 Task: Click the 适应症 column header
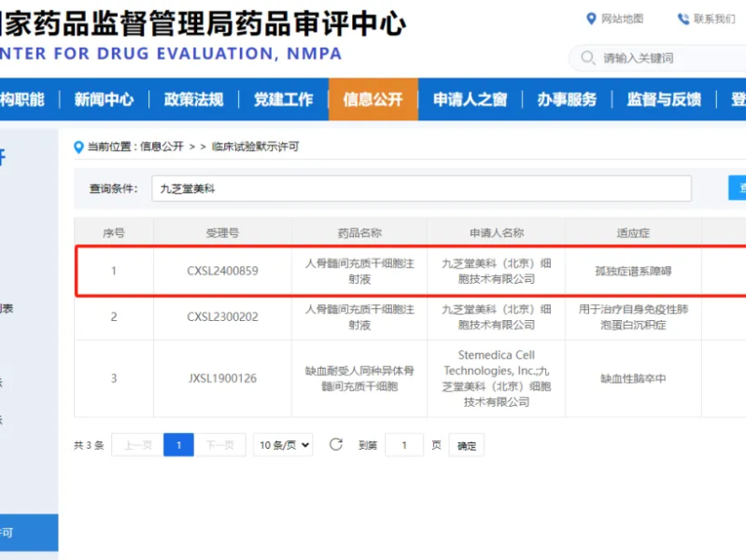633,233
